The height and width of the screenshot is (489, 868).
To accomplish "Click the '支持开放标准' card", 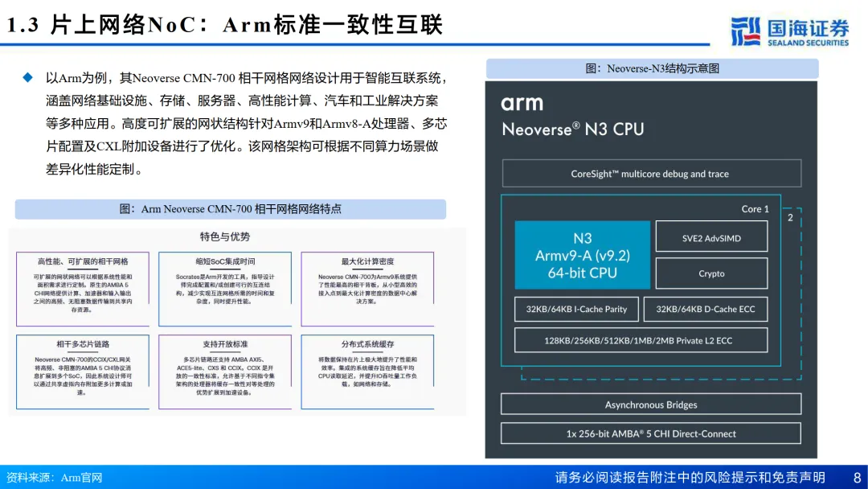I will [x=225, y=372].
